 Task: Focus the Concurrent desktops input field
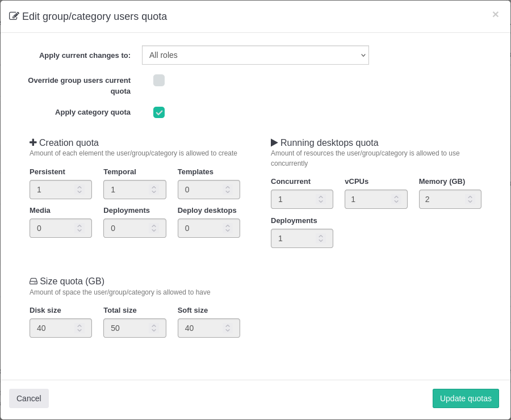294,199
